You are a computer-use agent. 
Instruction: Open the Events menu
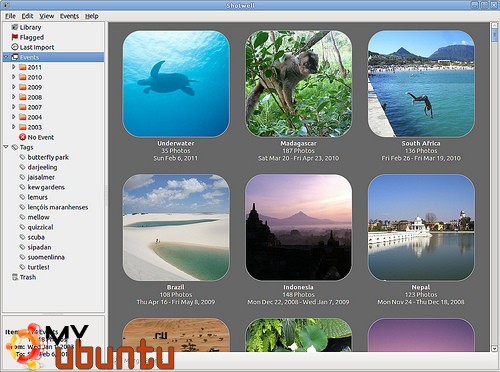(69, 16)
